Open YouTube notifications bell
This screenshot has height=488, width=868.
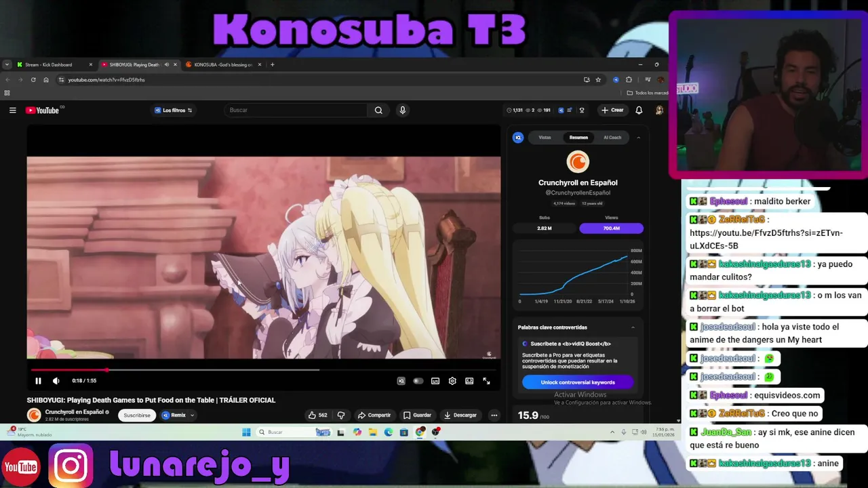639,110
